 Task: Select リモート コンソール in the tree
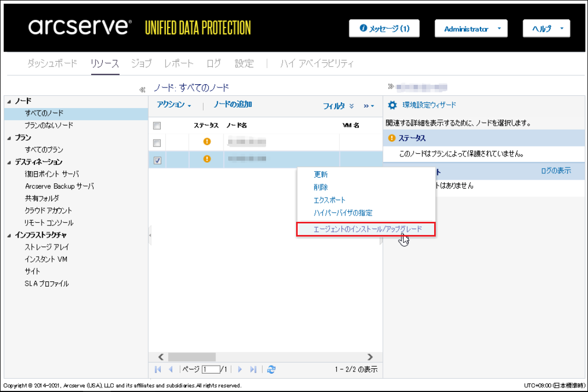49,223
